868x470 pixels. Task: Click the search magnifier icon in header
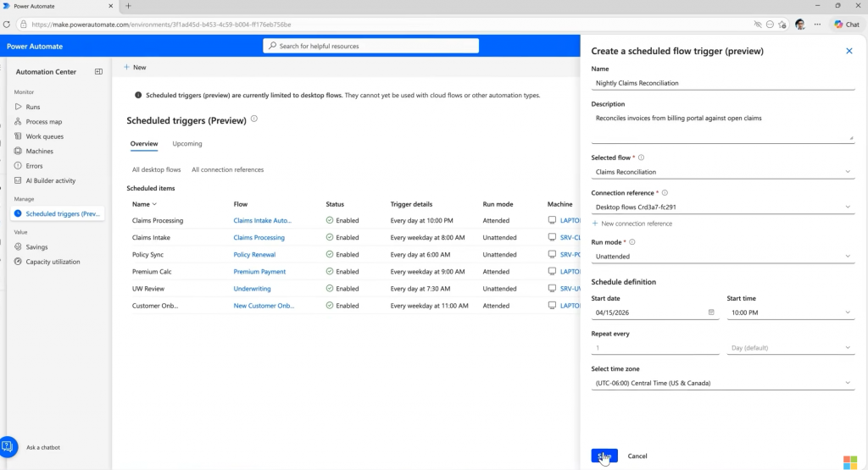pos(272,46)
